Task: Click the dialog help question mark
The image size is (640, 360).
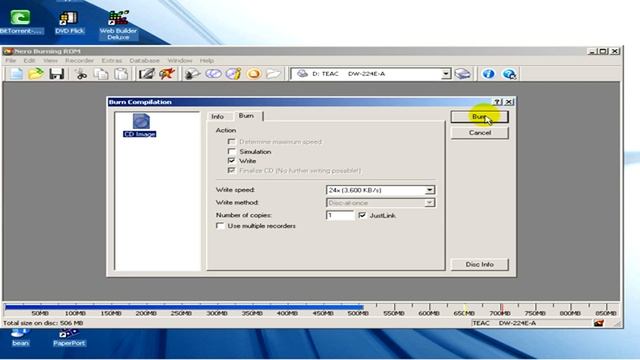Action: [497, 102]
